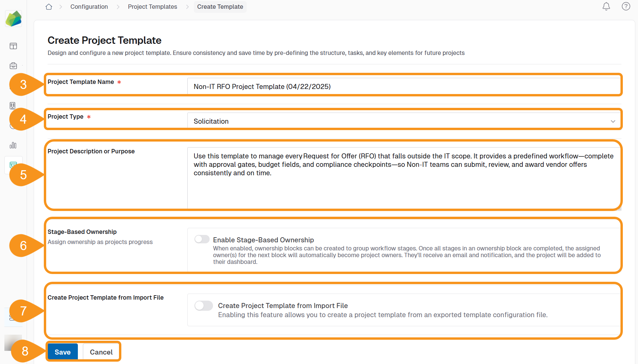The width and height of the screenshot is (638, 364).
Task: Open the briefcase icon in the sidebar
Action: click(13, 66)
